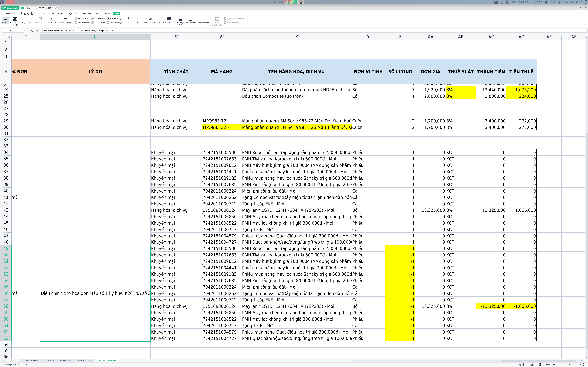This screenshot has height=367, width=588.
Task: Click the Zoom In magnifier icon
Action: [x=129, y=19]
